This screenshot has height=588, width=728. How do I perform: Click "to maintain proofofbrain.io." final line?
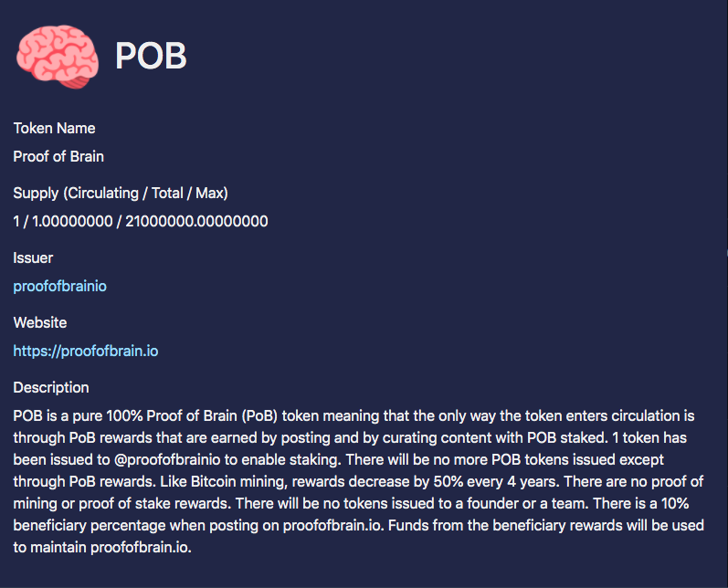click(102, 548)
